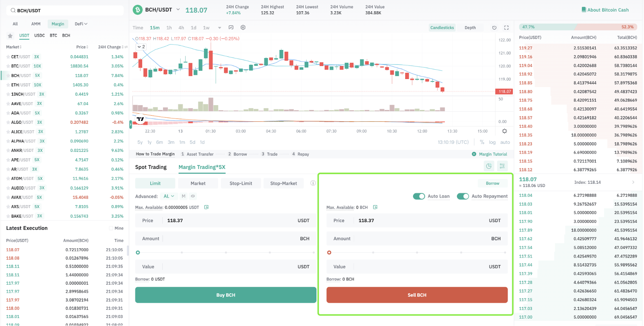Select the AMM market tab
This screenshot has height=326, width=644.
[36, 24]
